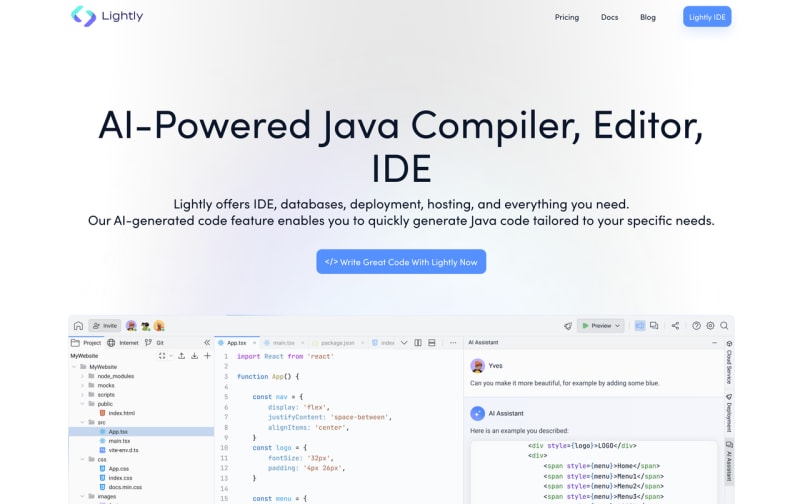Expand the mocks folder
This screenshot has width=800, height=504.
tap(83, 385)
